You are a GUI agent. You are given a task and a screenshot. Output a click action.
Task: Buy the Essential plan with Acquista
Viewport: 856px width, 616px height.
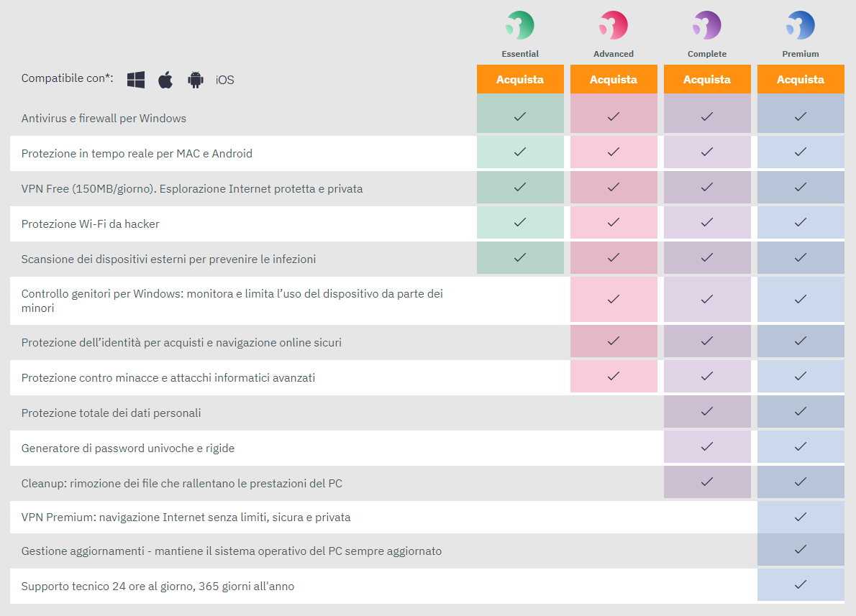pos(520,79)
